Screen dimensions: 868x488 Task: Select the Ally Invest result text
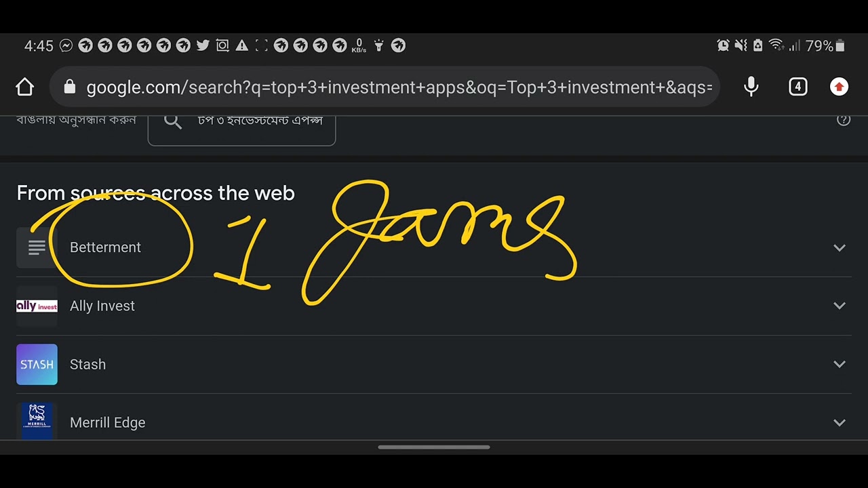point(102,306)
